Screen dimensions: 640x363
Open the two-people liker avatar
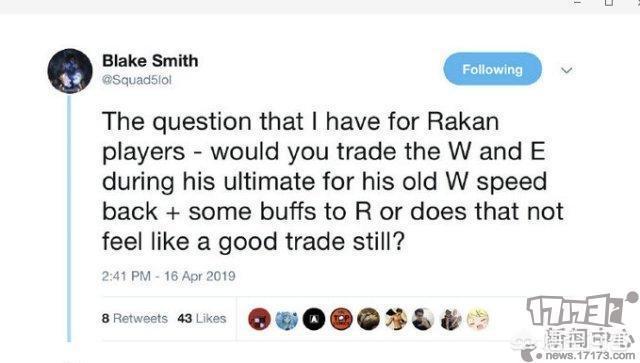pyautogui.click(x=451, y=319)
